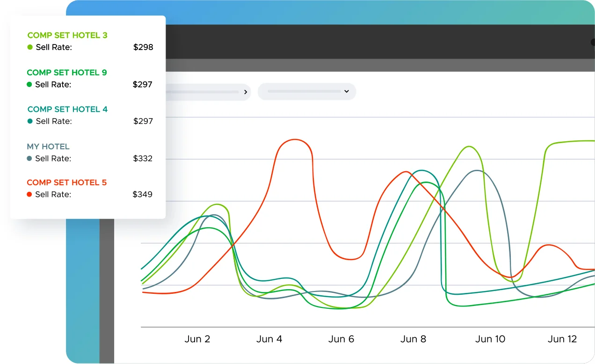
Task: Click Hotel 4's $297 sell rate
Action: pos(143,121)
